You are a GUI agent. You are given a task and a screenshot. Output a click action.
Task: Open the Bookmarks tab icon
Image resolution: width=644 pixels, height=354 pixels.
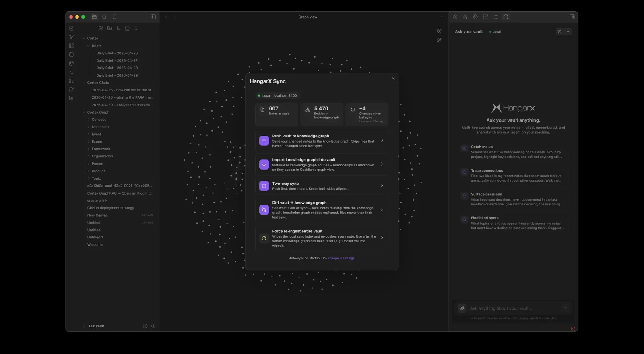[114, 17]
